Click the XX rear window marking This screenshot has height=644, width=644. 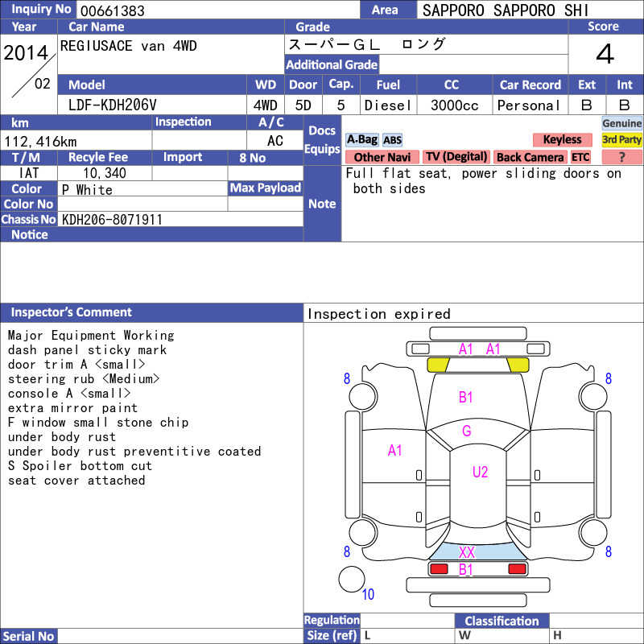467,552
